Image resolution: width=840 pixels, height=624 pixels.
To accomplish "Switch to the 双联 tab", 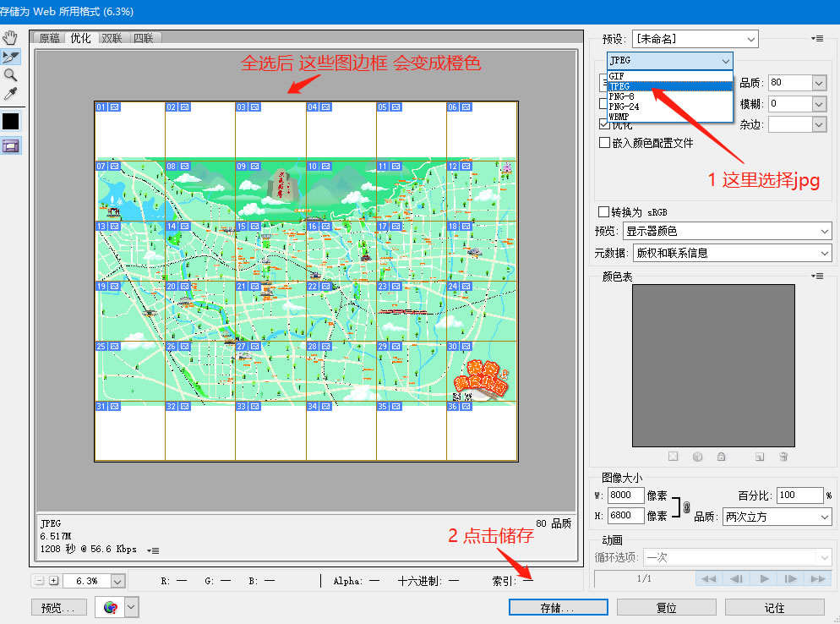I will coord(112,38).
